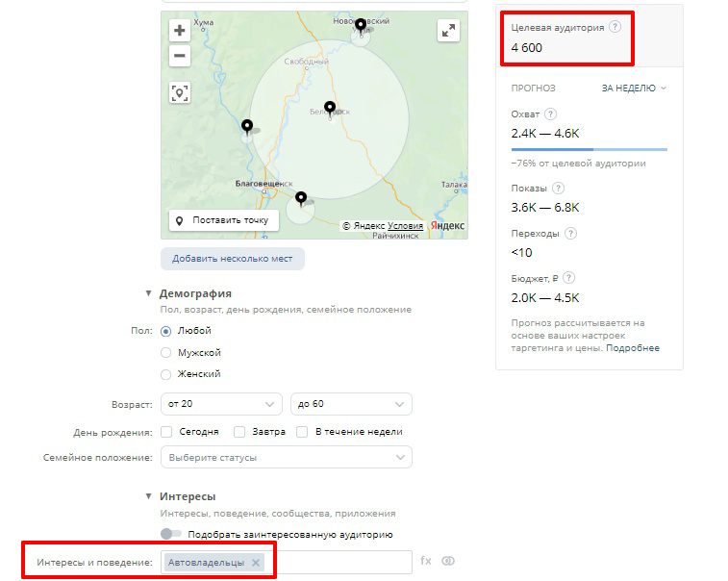This screenshot has width=728, height=581.
Task: Click the Охват reach progress bar
Action: (x=590, y=149)
